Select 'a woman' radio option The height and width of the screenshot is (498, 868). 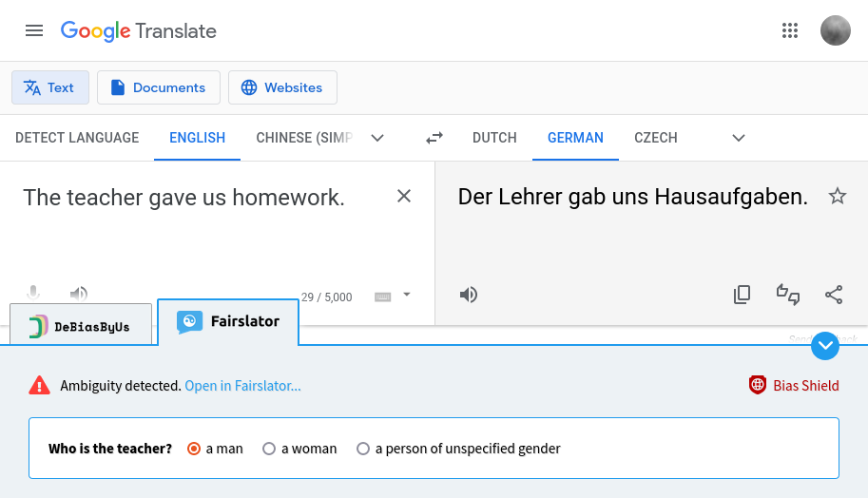tap(269, 449)
